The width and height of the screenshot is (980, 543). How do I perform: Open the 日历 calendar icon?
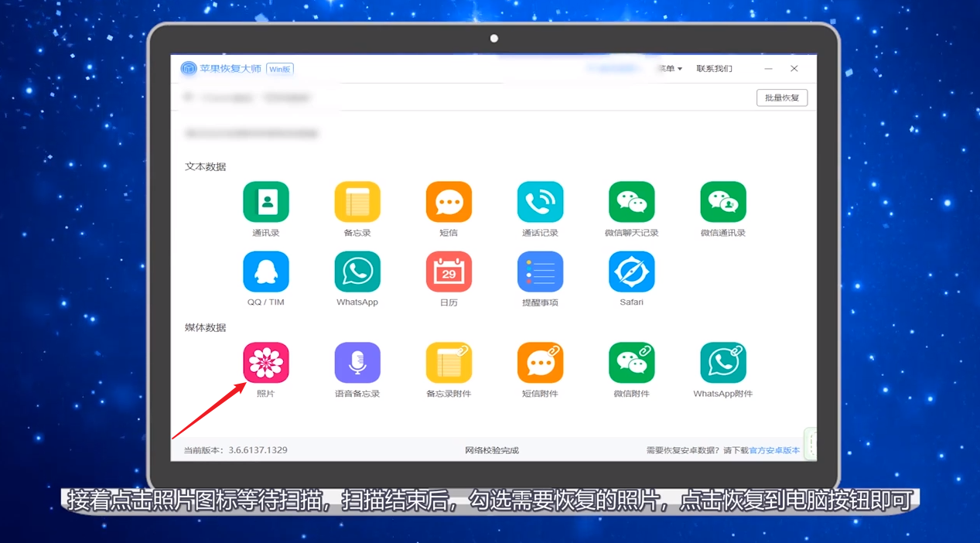click(x=449, y=271)
